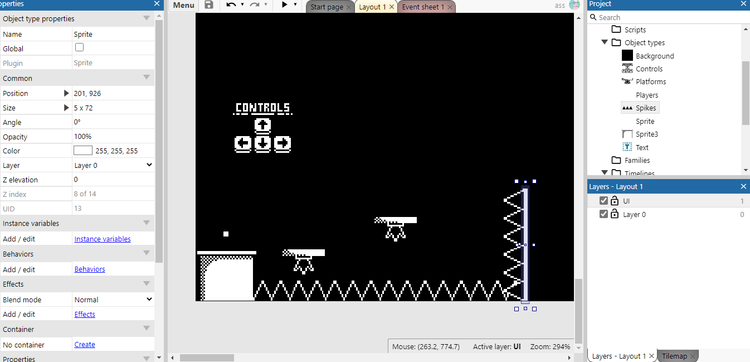
Task: Click the lock icon on Layer 0
Action: (x=615, y=214)
